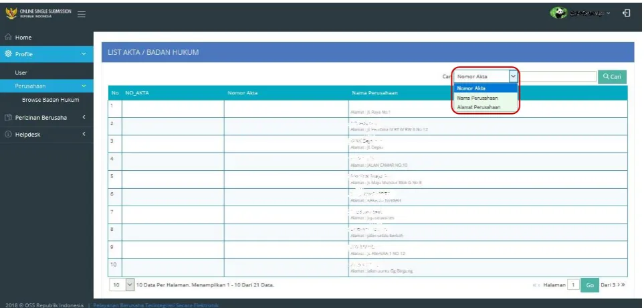
Task: Open the rows-per-page dropdown showing 10
Action: click(122, 285)
